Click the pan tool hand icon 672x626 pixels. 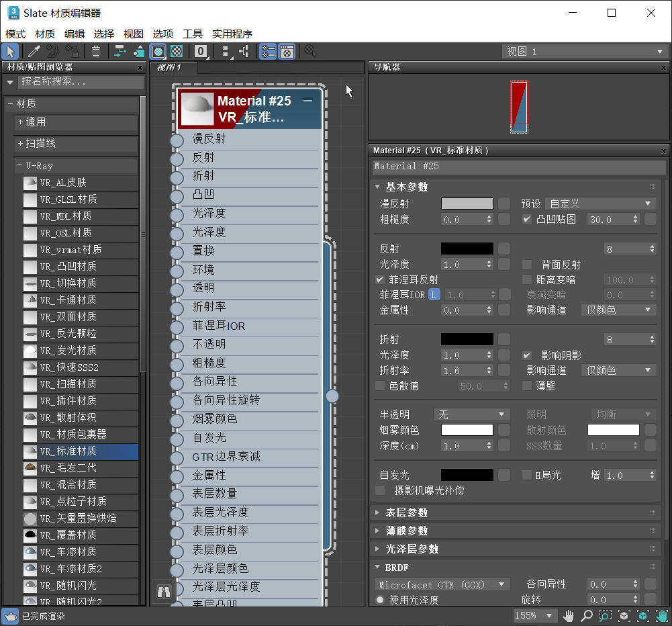pyautogui.click(x=569, y=616)
